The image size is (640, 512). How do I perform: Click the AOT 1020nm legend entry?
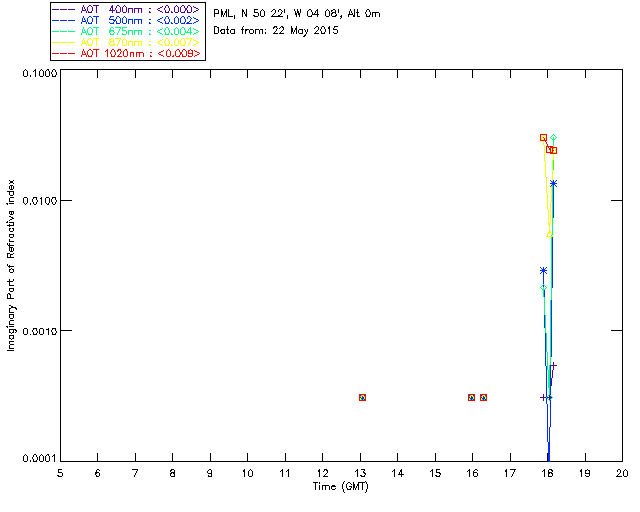click(x=126, y=53)
